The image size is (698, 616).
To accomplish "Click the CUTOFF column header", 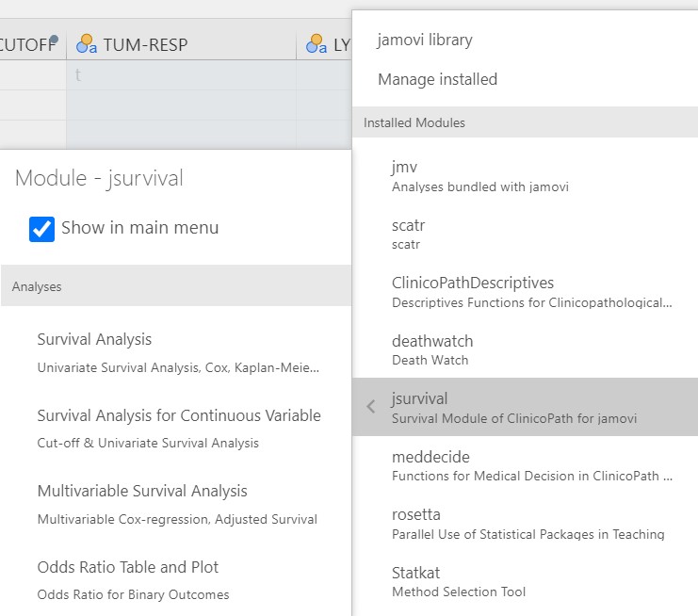I will (33, 44).
